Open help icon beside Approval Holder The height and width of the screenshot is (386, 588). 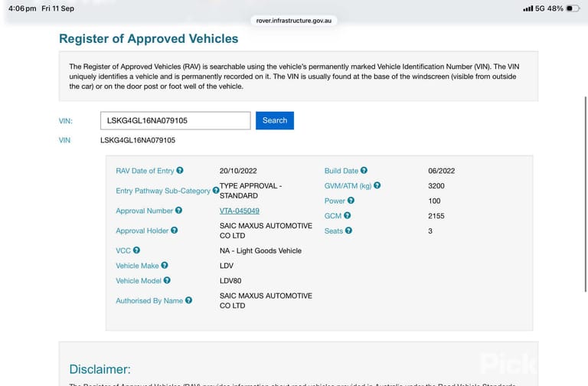pyautogui.click(x=174, y=231)
